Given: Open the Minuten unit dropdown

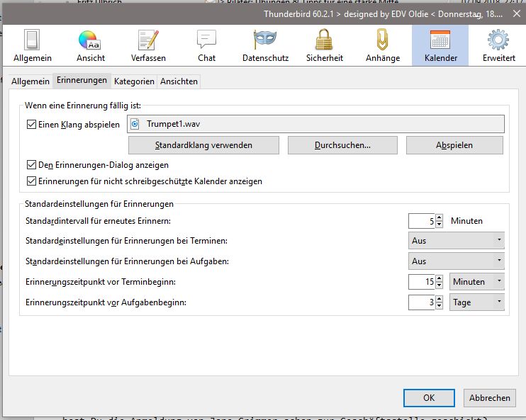Looking at the screenshot, I should coord(478,282).
